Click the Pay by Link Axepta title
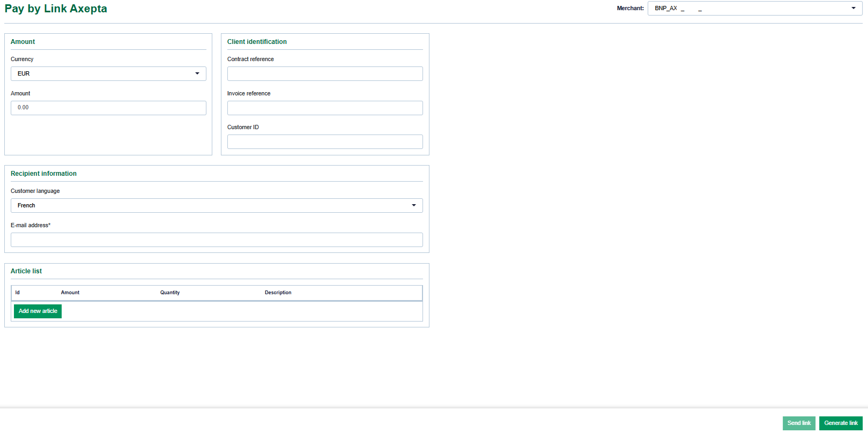868x433 pixels. click(56, 9)
